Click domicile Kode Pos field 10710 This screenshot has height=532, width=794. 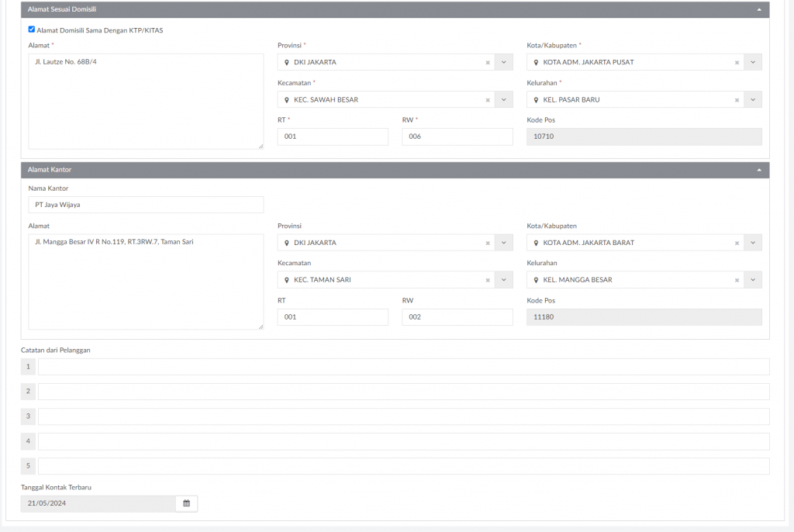click(644, 136)
